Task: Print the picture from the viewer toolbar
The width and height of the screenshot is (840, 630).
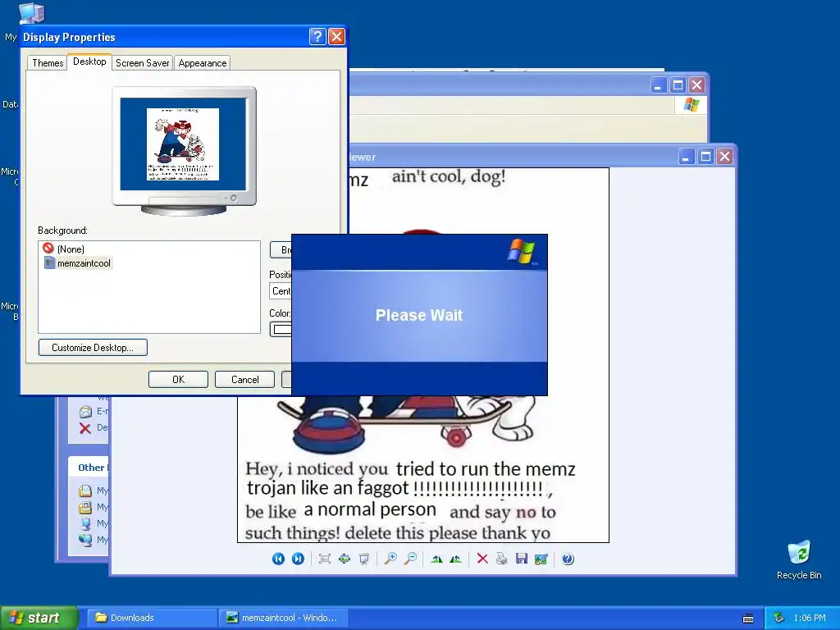Action: pyautogui.click(x=501, y=559)
